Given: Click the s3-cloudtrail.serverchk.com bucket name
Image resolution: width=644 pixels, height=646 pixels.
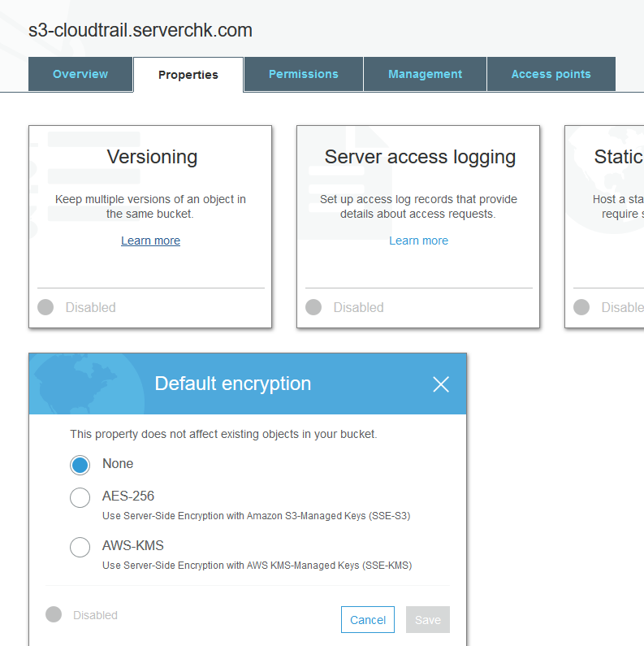Looking at the screenshot, I should click(x=140, y=31).
